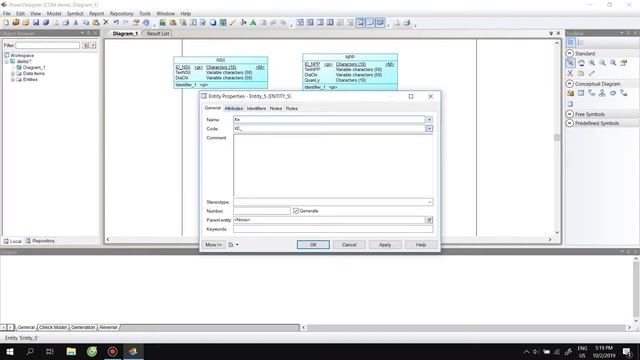The width and height of the screenshot is (640, 360).
Task: Click into the Comment text area
Action: pos(333,166)
